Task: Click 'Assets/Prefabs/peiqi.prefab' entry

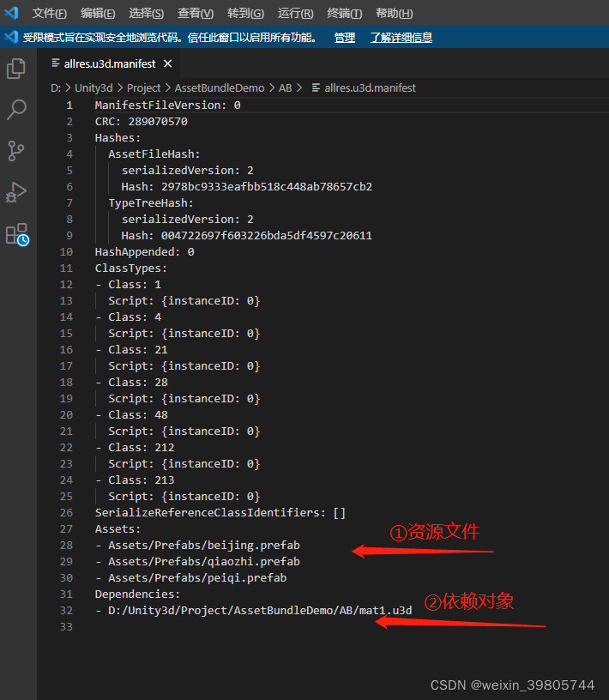Action: (197, 577)
